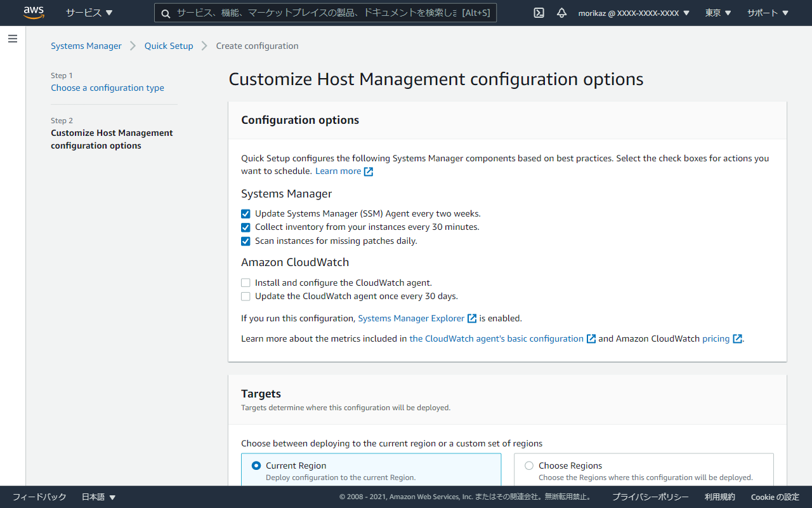Enable Install and configure the CloudWatch agent
The width and height of the screenshot is (812, 508).
(246, 282)
